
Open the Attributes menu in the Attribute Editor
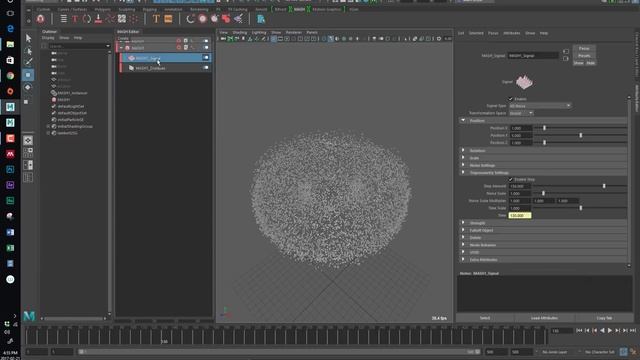tap(511, 33)
